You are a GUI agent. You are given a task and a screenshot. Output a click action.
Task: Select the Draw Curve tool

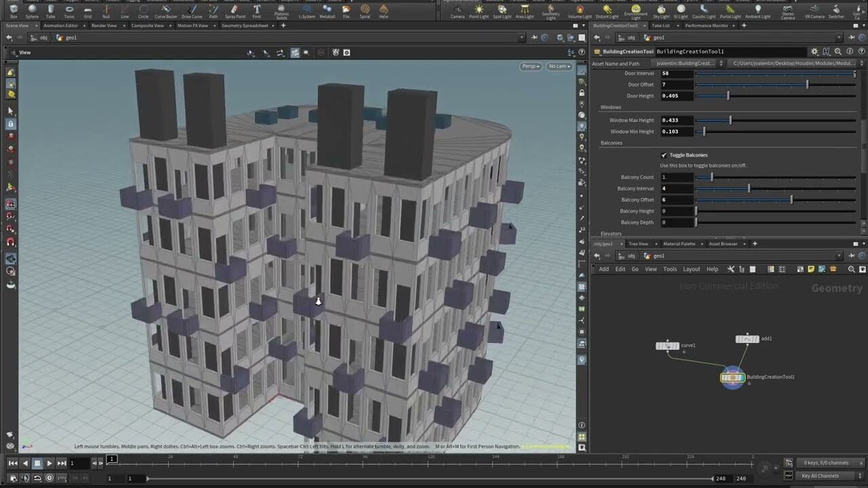coord(192,11)
